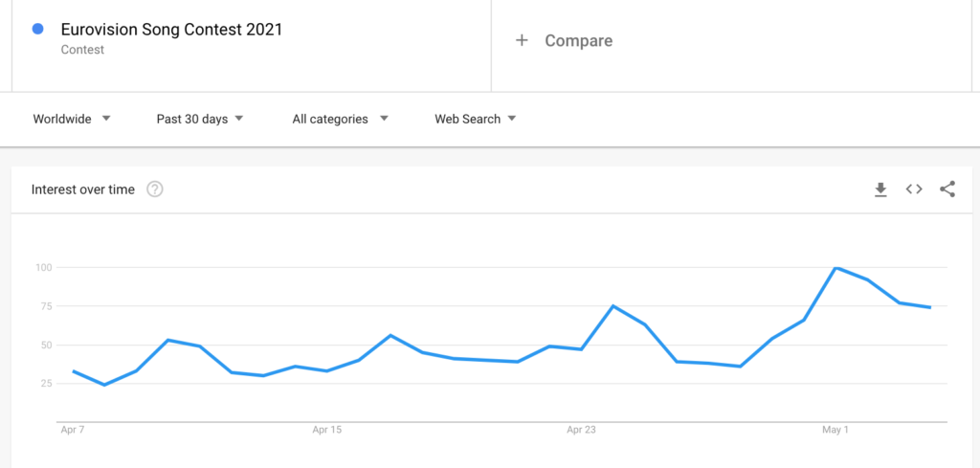
Task: Open the Interest over time help icon
Action: coord(155,189)
